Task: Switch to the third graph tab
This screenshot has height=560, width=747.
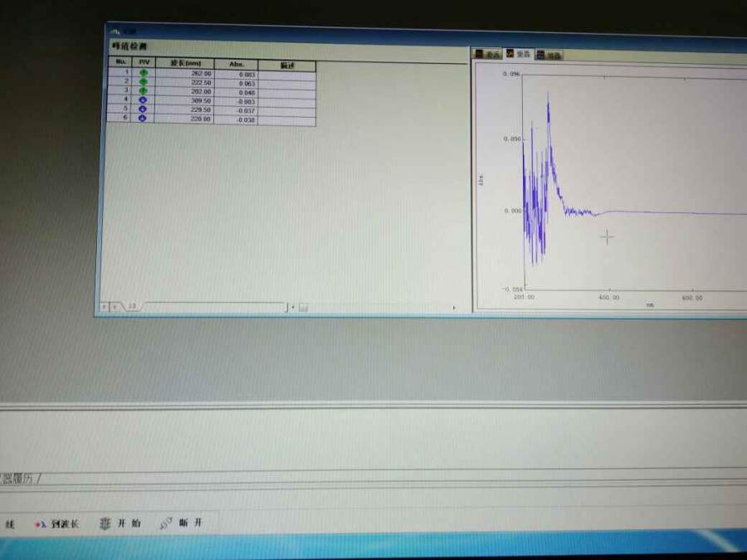Action: [549, 55]
